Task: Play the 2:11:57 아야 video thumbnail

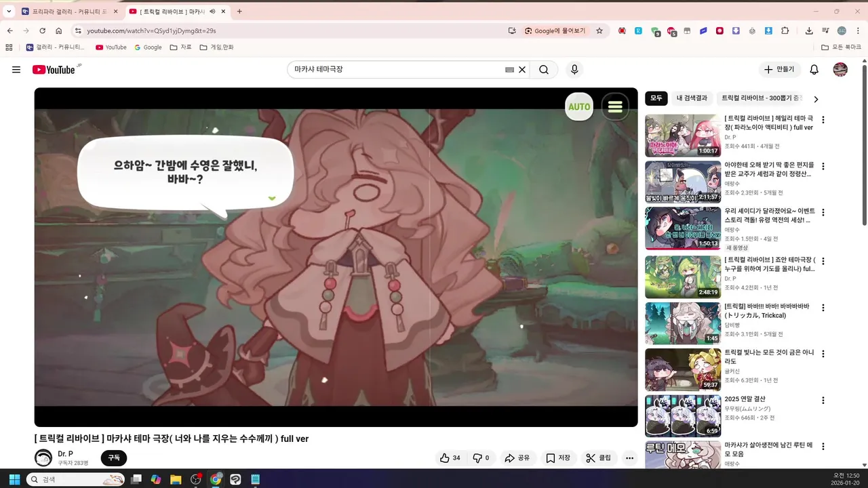Action: (683, 182)
